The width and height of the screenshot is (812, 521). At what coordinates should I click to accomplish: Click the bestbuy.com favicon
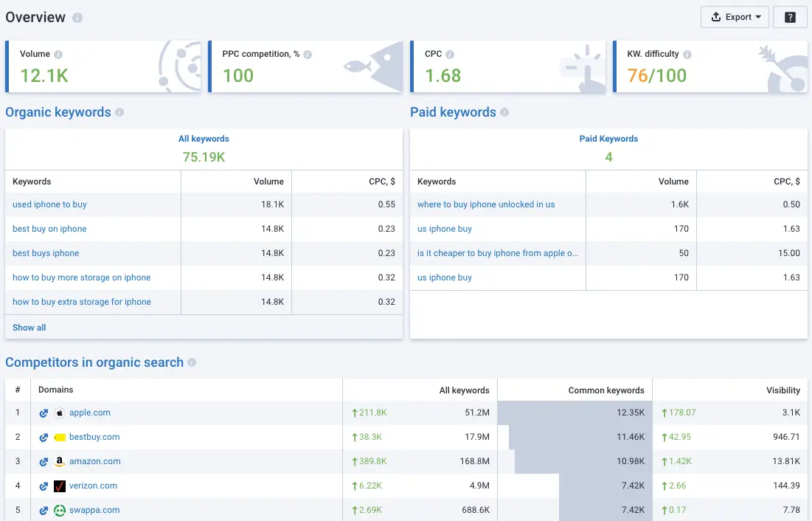59,437
